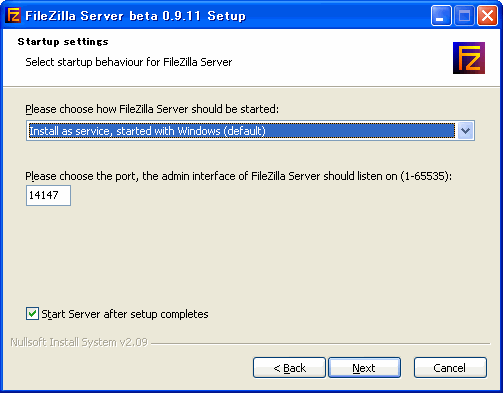This screenshot has width=503, height=393.
Task: Go to the previous page with Back
Action: coord(289,368)
